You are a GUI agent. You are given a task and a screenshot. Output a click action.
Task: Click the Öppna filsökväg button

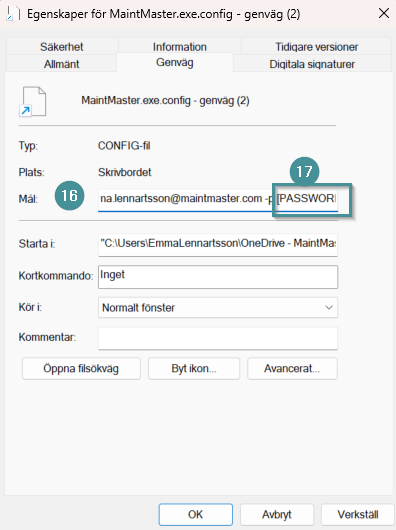pos(81,368)
